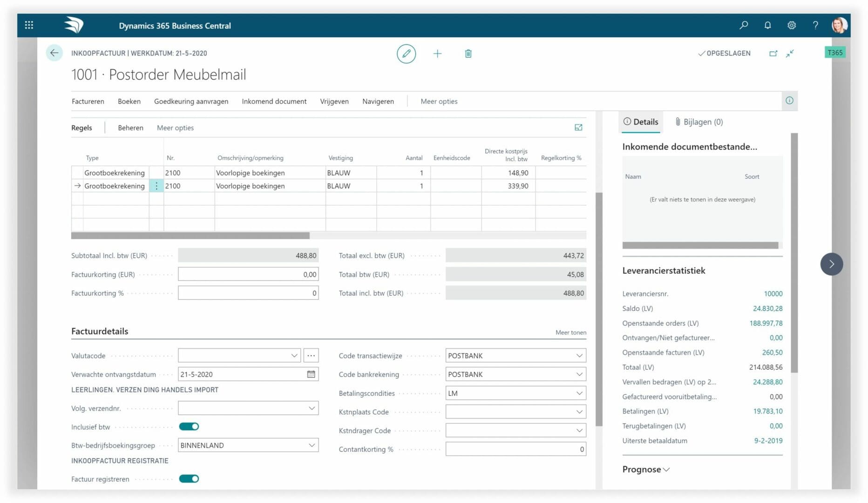Screen dimensions: 868x503
Task: Open the Boeken menu
Action: [x=129, y=101]
